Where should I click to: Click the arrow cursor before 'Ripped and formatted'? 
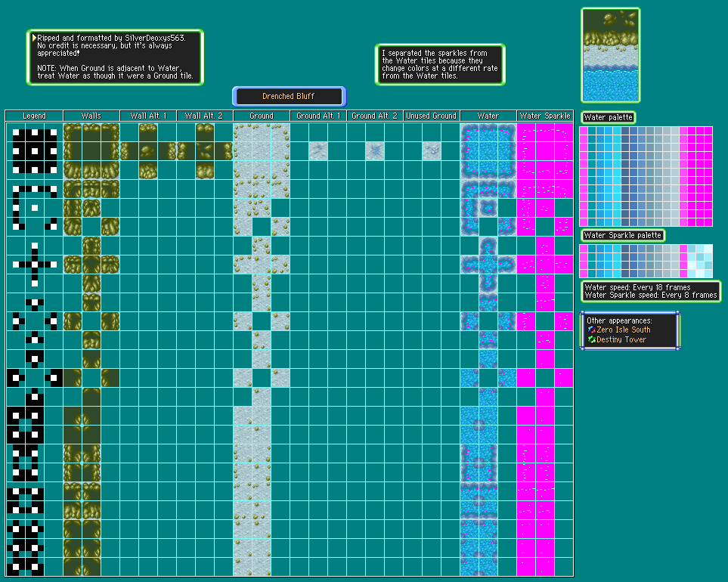pyautogui.click(x=34, y=38)
